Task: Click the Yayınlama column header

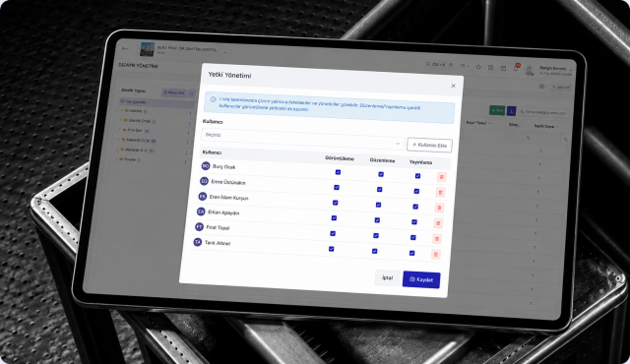Action: (420, 162)
